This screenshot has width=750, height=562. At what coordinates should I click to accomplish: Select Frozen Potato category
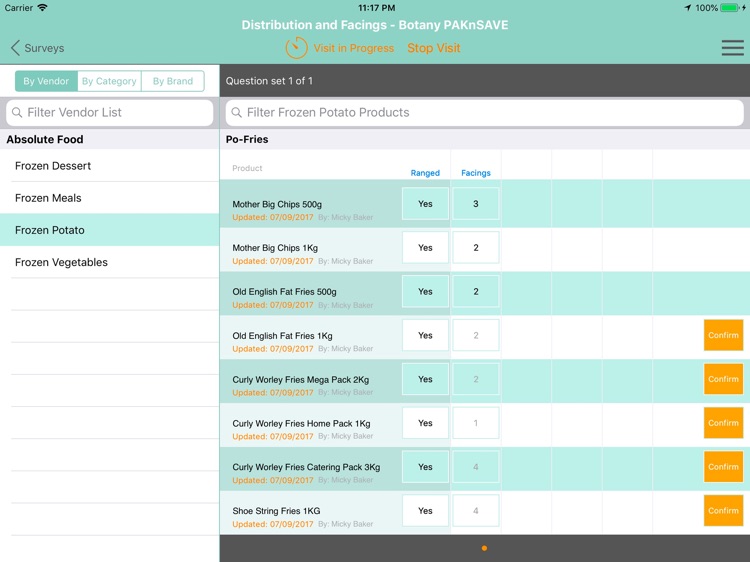coord(110,230)
